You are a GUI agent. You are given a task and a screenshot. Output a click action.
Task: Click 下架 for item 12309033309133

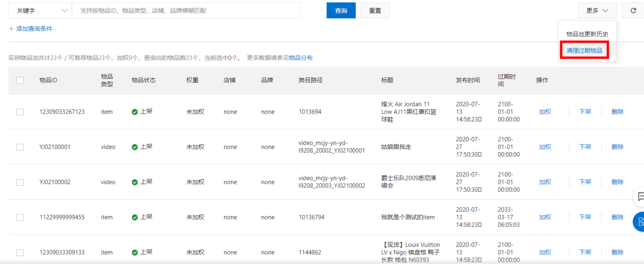click(x=585, y=252)
